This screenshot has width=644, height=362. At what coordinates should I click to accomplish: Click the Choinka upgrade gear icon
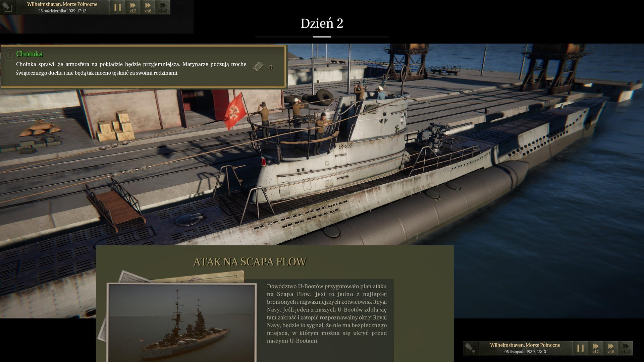10,54
